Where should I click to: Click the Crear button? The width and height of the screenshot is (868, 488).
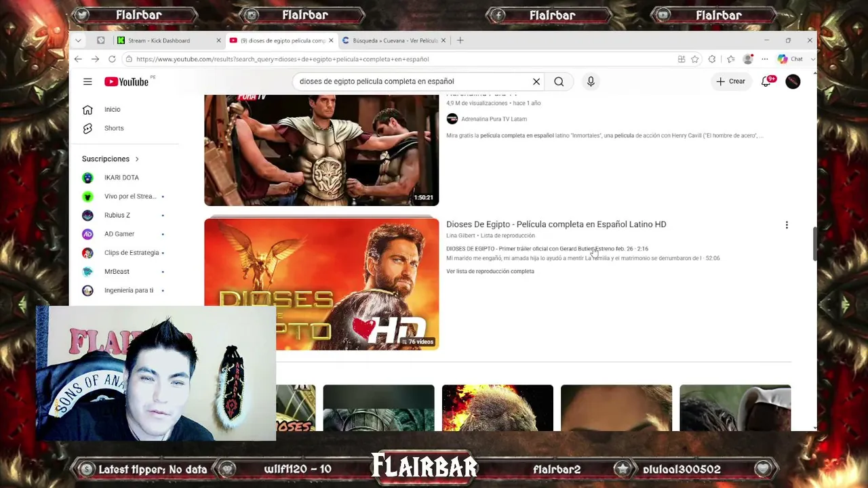730,81
